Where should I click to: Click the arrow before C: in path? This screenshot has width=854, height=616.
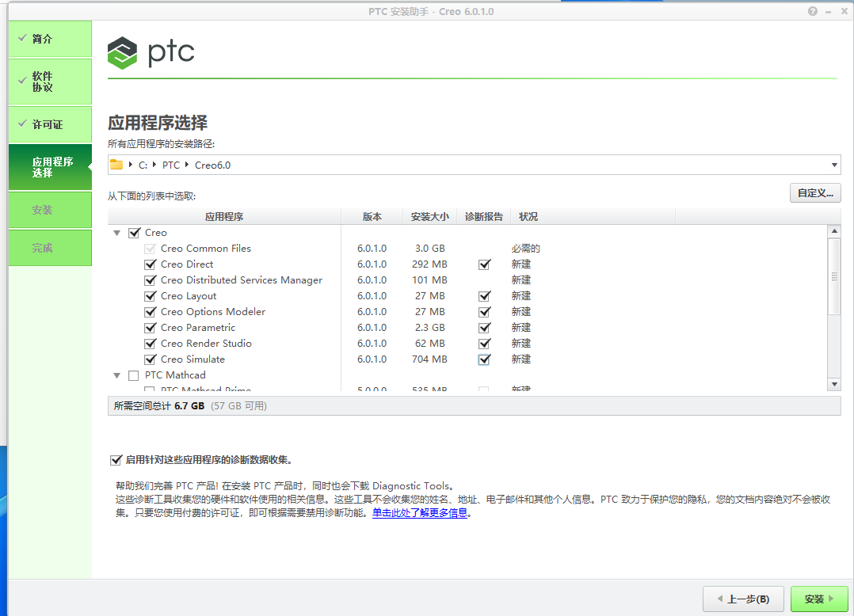[130, 165]
